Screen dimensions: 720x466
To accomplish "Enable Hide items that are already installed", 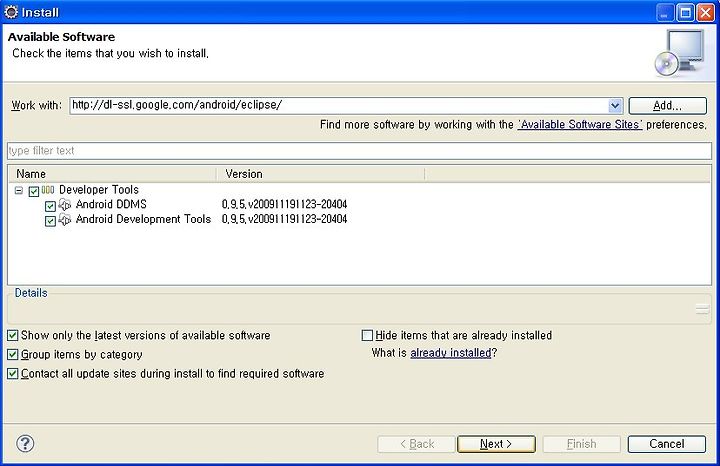I will 367,336.
